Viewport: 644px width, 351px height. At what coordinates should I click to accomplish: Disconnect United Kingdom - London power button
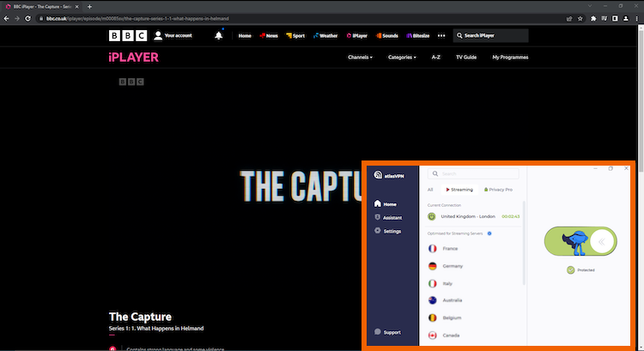[432, 216]
